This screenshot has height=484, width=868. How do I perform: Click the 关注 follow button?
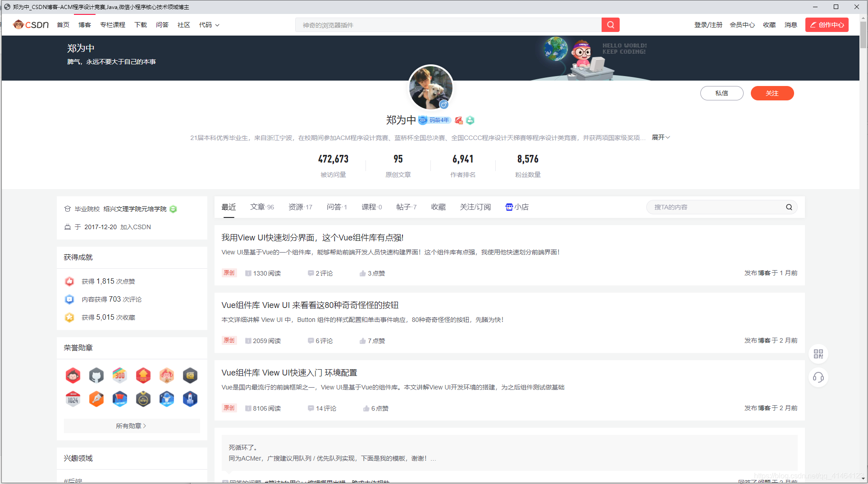tap(772, 93)
